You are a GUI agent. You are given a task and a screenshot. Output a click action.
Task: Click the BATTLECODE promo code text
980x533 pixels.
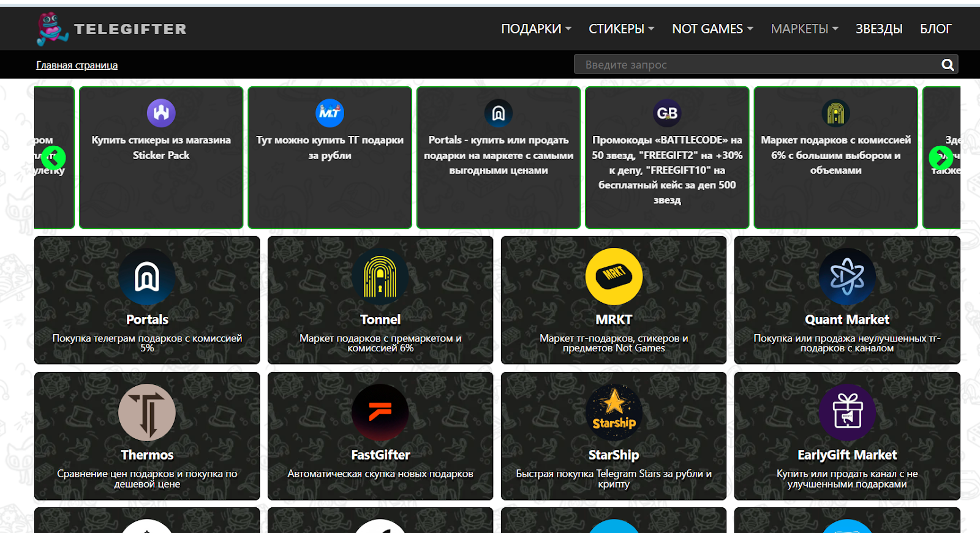[x=667, y=170]
